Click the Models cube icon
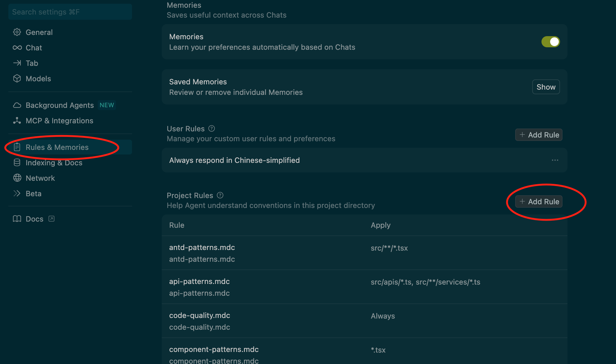The width and height of the screenshot is (616, 364). point(17,78)
